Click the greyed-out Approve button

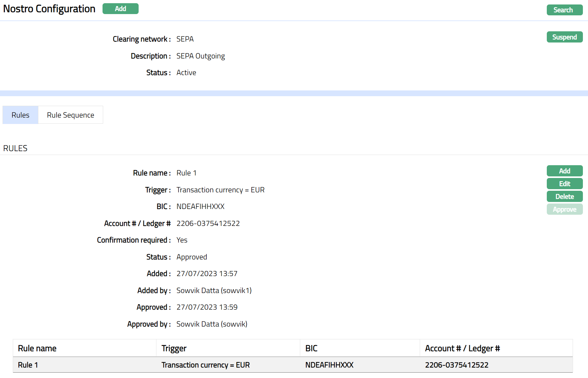pyautogui.click(x=564, y=209)
